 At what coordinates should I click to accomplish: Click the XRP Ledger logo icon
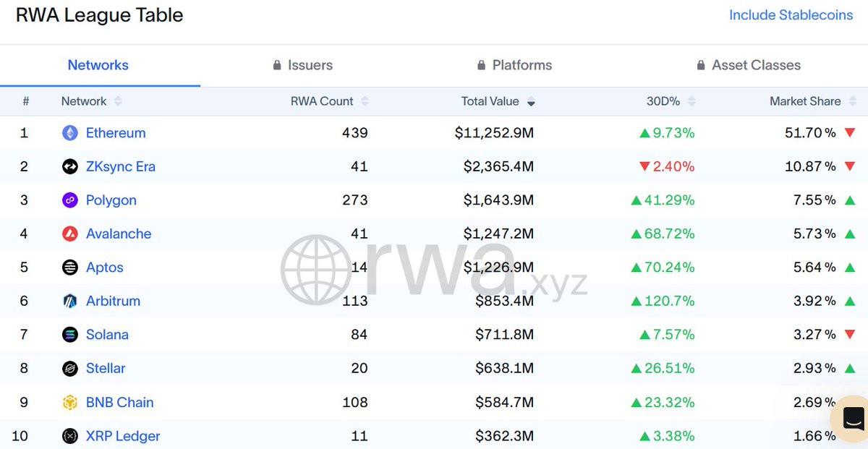(70, 436)
